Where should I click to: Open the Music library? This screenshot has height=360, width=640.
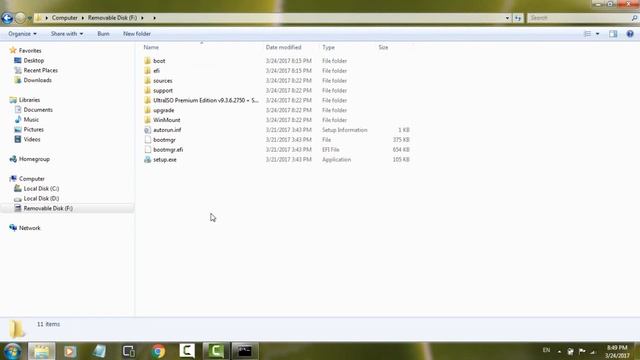click(31, 120)
